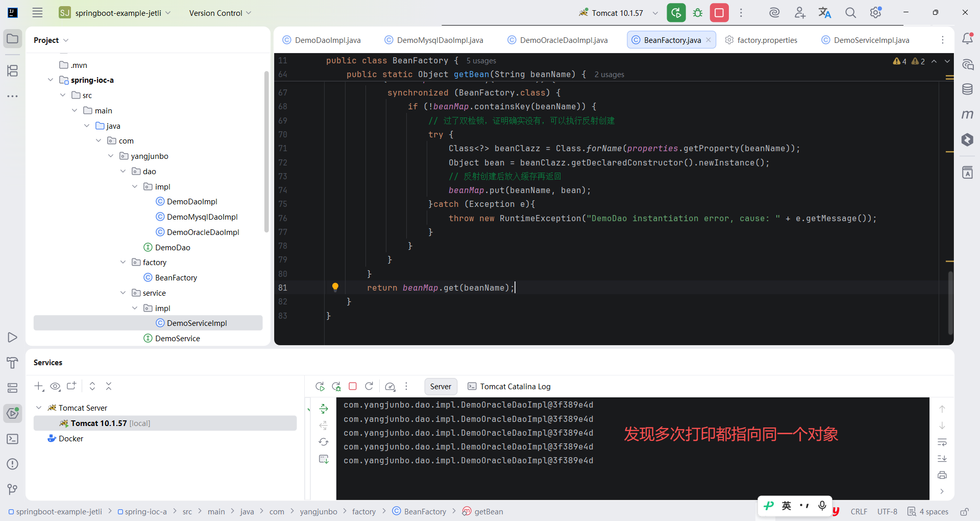Screen dimensions: 980x521
Task: Toggle read-only lock icon in status bar
Action: pyautogui.click(x=964, y=511)
